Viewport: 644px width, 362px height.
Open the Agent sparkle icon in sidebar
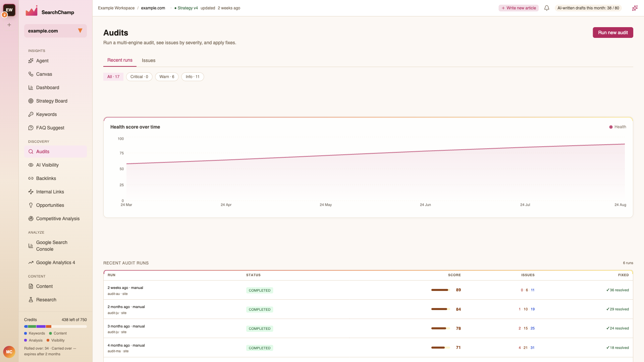31,61
